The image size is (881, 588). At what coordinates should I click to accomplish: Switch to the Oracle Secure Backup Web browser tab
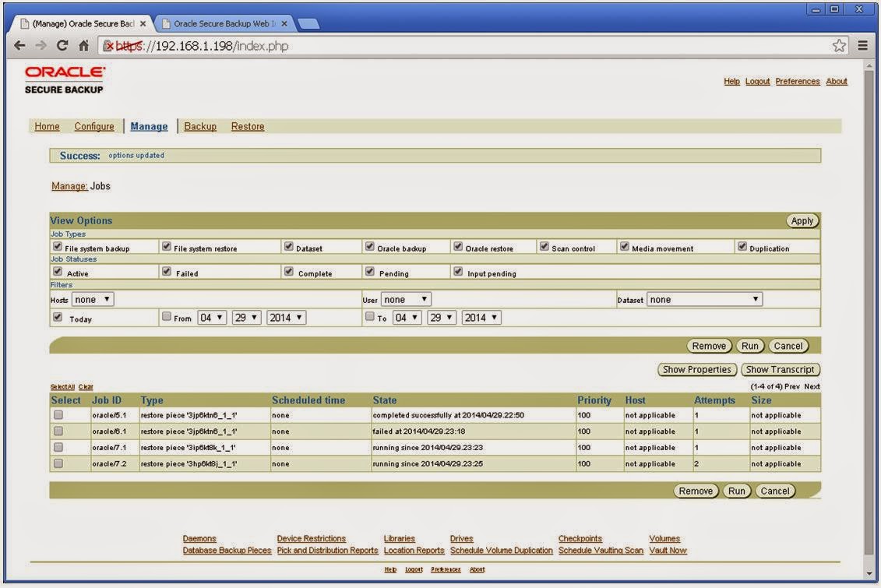(x=225, y=23)
